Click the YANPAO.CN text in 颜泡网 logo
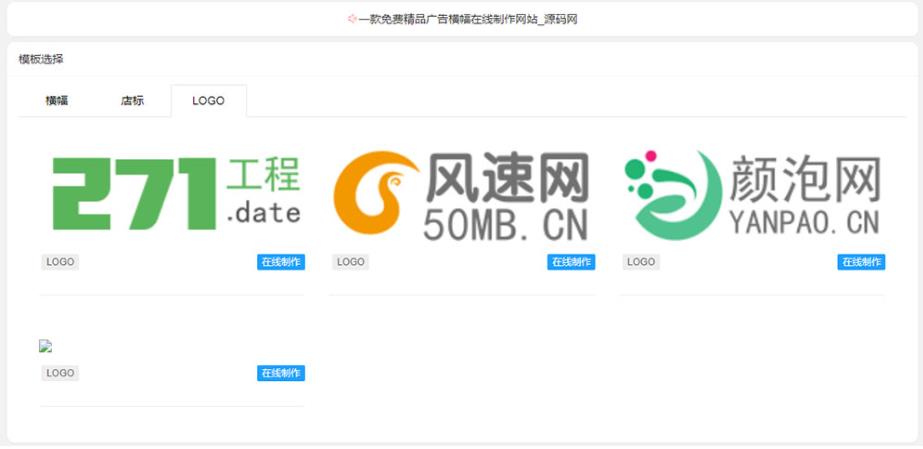 (x=804, y=222)
